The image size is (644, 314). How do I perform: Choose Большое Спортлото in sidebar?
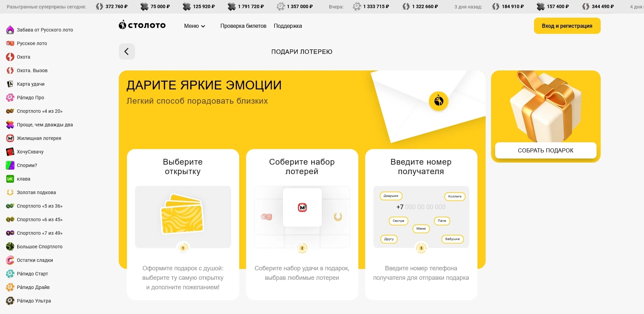tap(39, 247)
